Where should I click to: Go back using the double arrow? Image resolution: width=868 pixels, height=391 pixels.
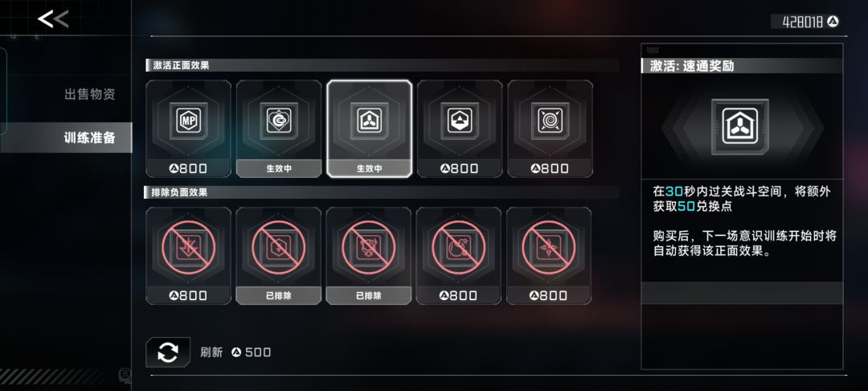coord(53,19)
